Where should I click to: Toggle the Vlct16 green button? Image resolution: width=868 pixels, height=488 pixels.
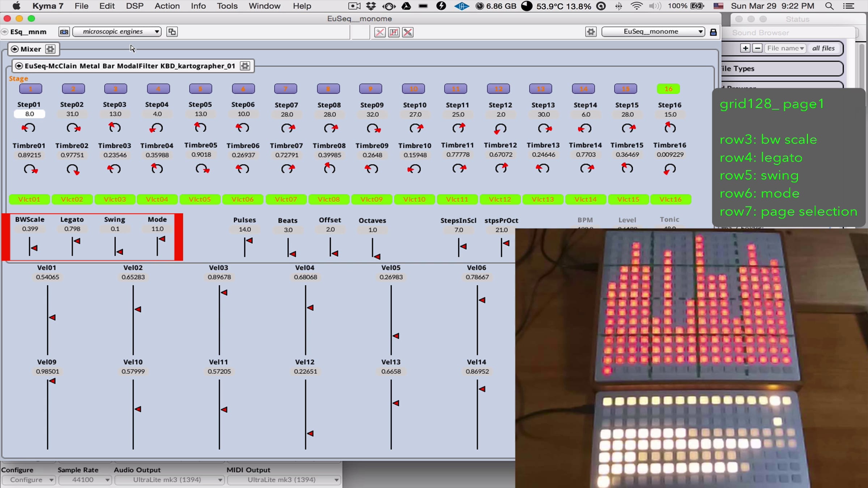coord(671,199)
